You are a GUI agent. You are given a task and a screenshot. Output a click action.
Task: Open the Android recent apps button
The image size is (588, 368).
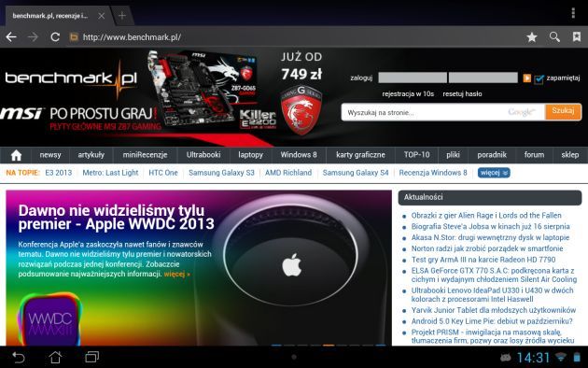click(91, 357)
